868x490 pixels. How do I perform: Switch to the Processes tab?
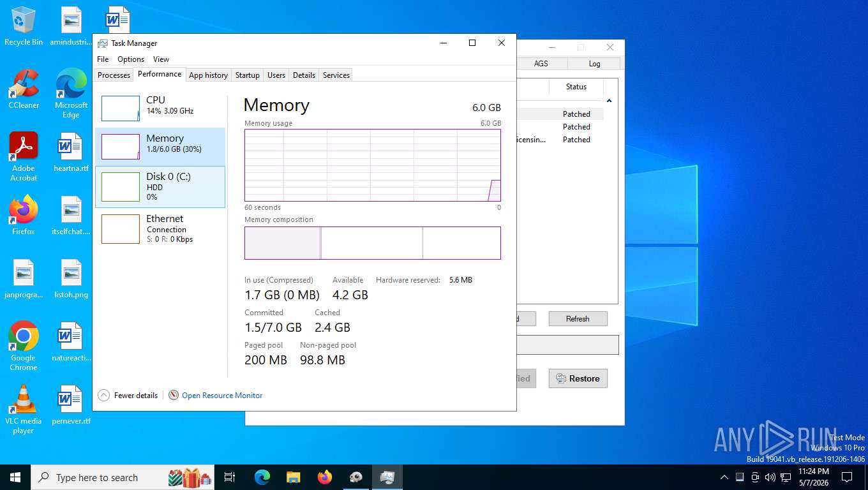pyautogui.click(x=114, y=75)
